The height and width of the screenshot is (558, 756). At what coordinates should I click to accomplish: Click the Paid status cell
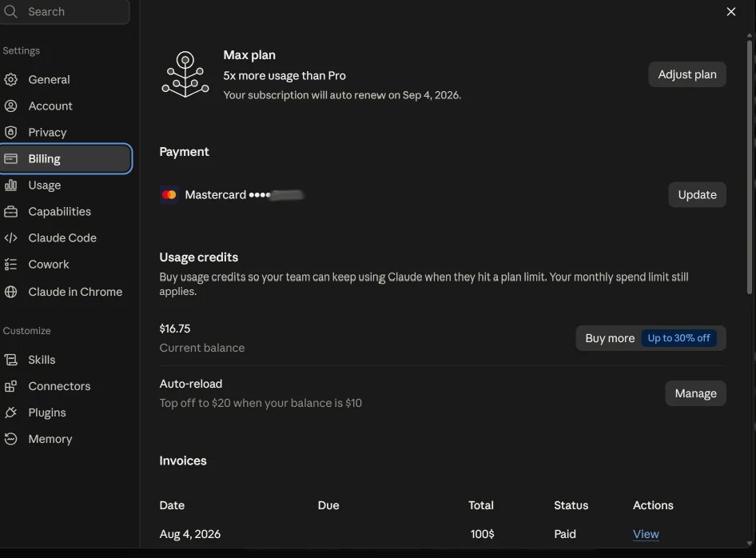tap(565, 534)
